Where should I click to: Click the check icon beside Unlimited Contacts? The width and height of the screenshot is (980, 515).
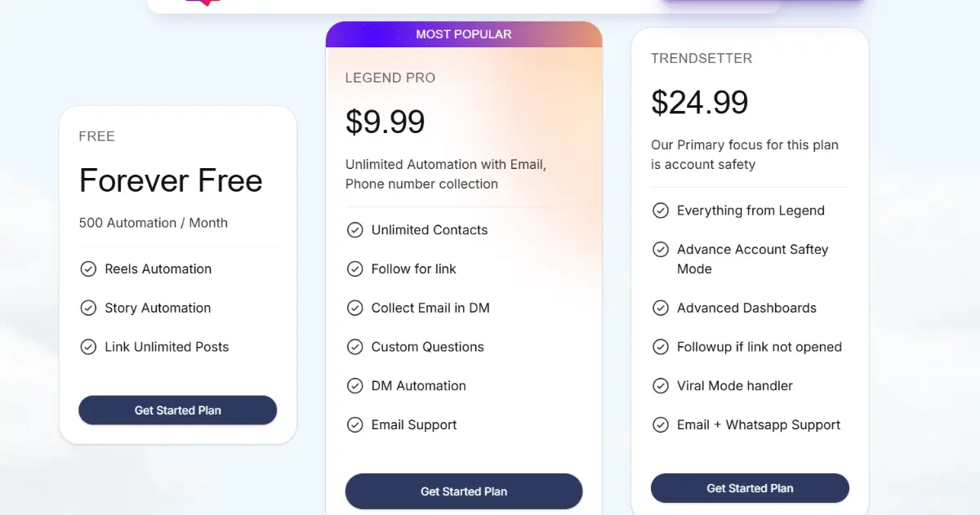355,230
